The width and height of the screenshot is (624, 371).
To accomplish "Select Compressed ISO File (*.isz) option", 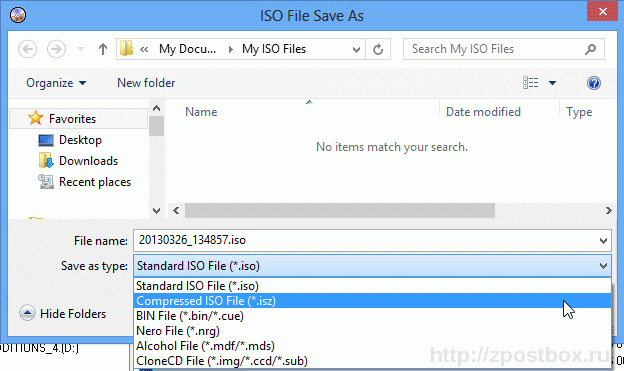I will pos(372,301).
